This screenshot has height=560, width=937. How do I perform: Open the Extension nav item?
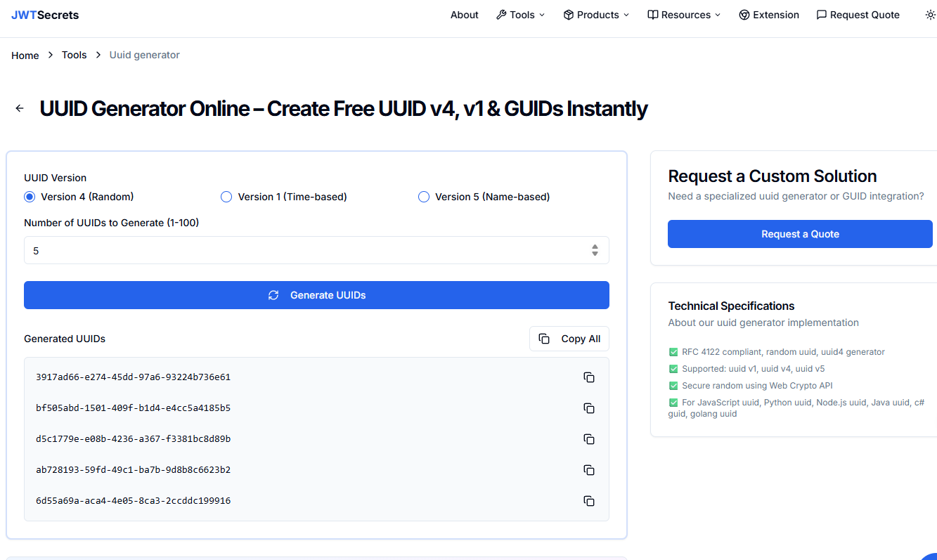(x=769, y=15)
